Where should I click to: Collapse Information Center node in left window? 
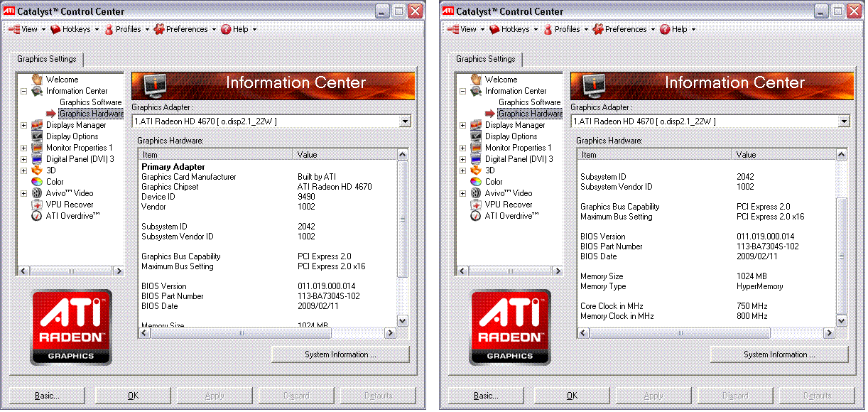point(24,91)
